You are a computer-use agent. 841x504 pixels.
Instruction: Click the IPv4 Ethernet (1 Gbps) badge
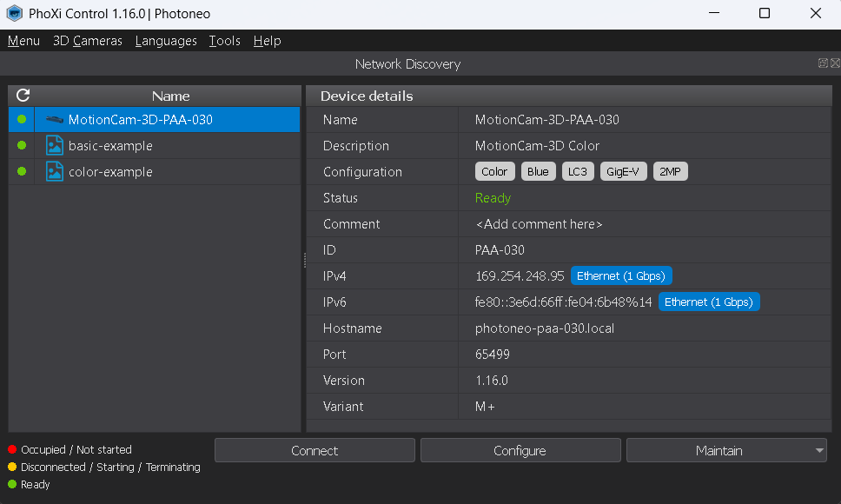(x=621, y=276)
